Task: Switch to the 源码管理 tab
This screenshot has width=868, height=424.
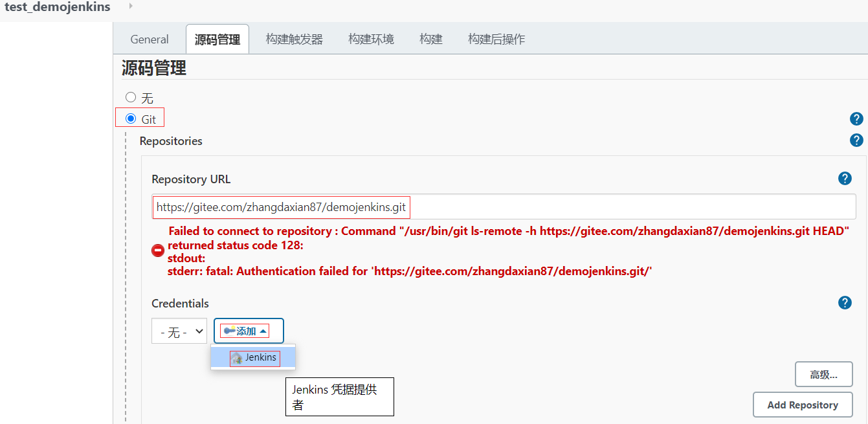Action: coord(217,39)
